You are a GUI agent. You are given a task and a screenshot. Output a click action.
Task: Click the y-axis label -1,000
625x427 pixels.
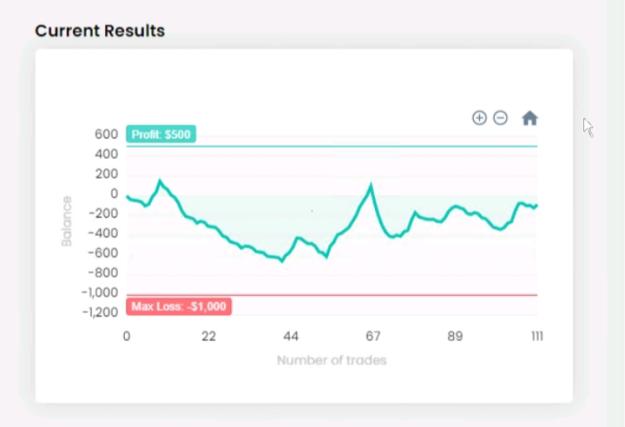(x=100, y=292)
